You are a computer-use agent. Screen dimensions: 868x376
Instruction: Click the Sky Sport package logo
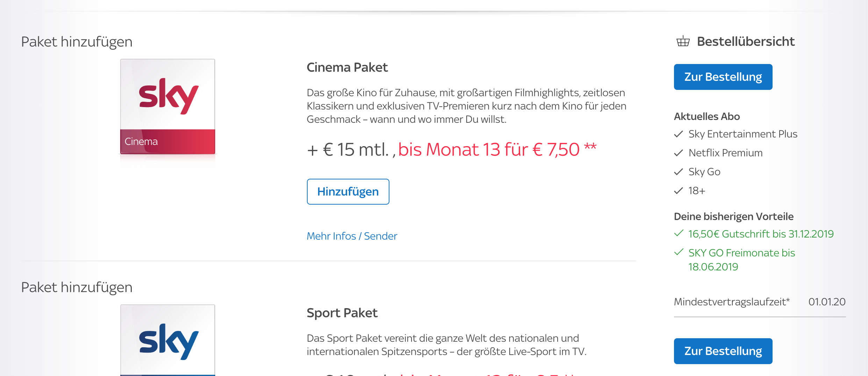(x=168, y=340)
